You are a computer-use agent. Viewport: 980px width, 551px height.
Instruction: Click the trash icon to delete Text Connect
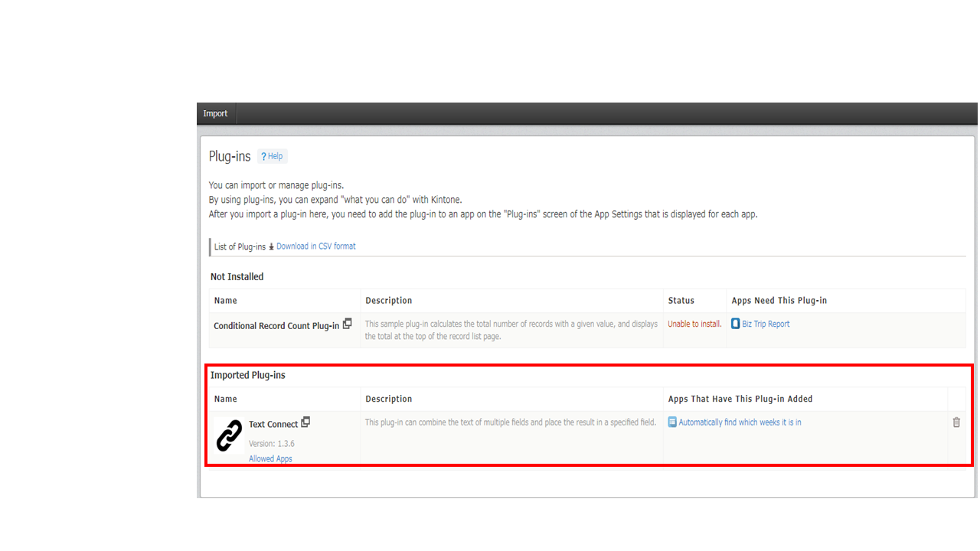(956, 422)
